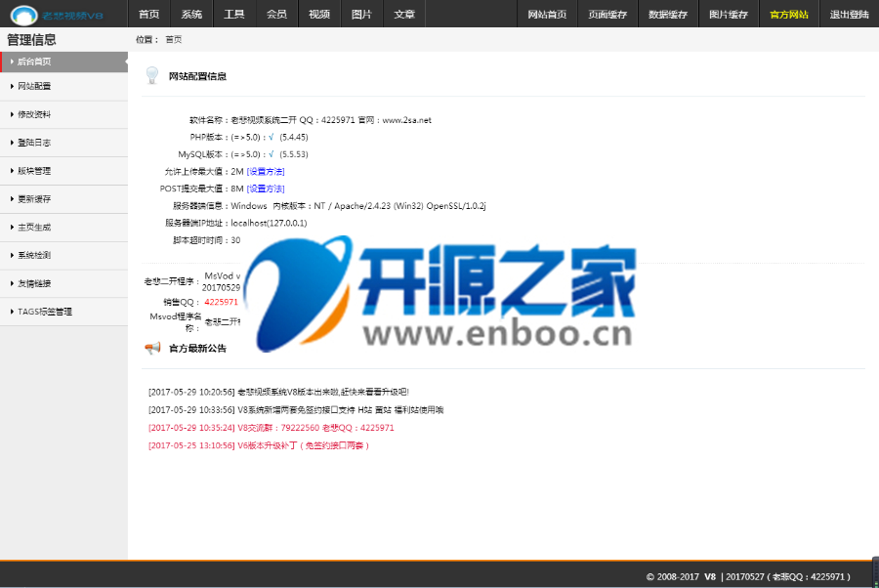Click the footer copyright 2008-2017 V8 text
Viewport: 879px width, 588px height.
click(681, 576)
